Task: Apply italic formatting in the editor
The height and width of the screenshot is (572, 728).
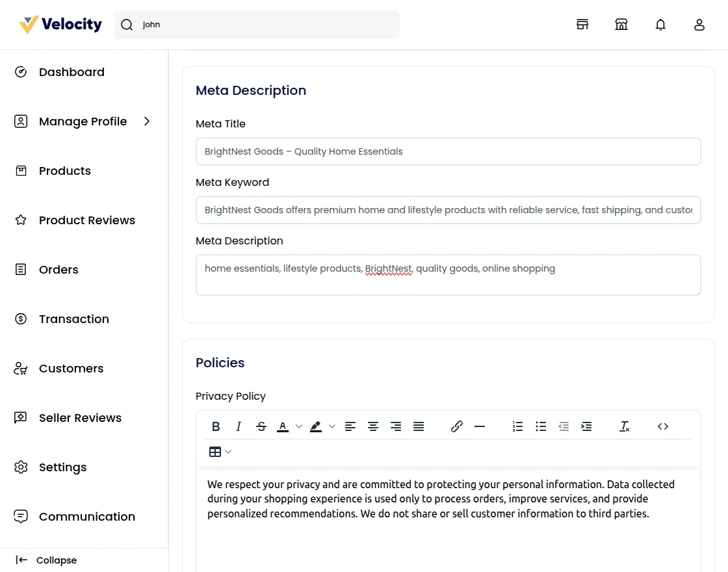Action: pyautogui.click(x=239, y=426)
